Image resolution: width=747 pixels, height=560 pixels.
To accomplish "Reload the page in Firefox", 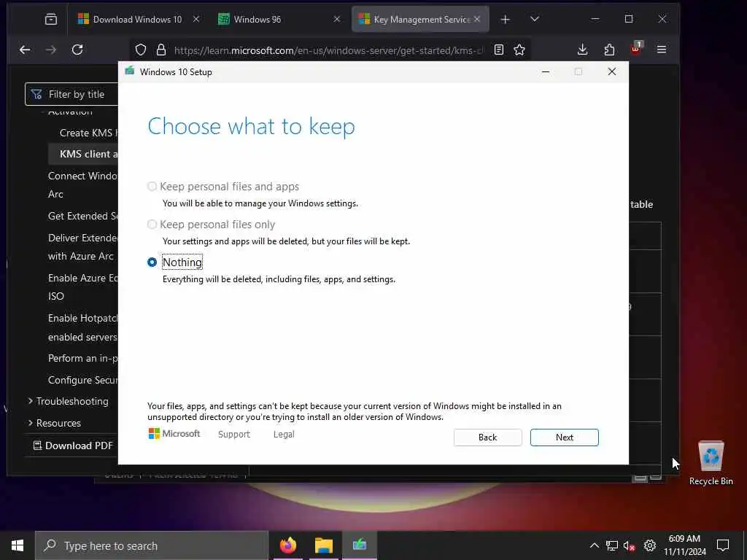I will [77, 50].
